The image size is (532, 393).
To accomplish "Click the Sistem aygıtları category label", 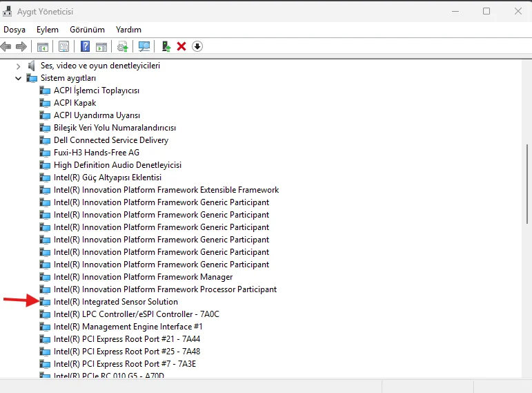I will (68, 78).
